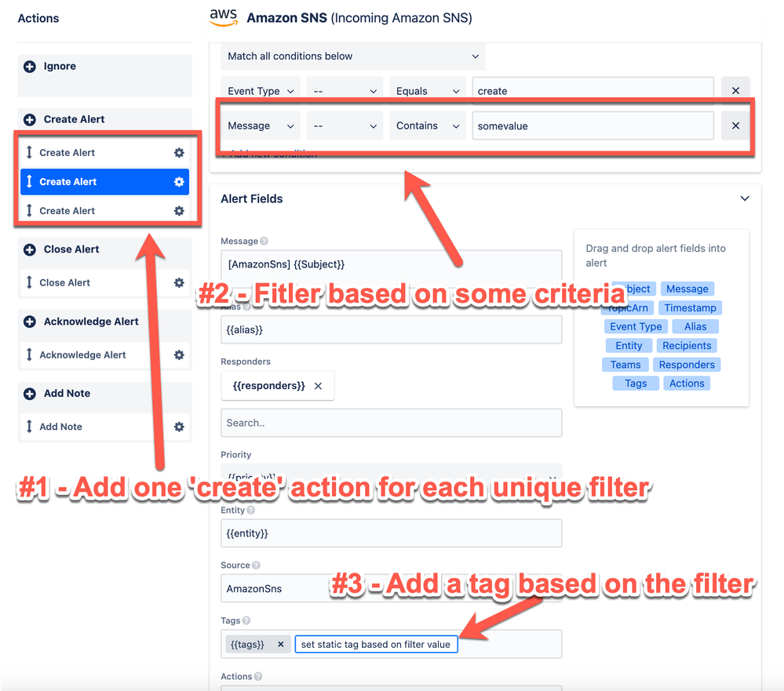Click the Source field containing AmazonSns
784x691 pixels.
pyautogui.click(x=392, y=588)
